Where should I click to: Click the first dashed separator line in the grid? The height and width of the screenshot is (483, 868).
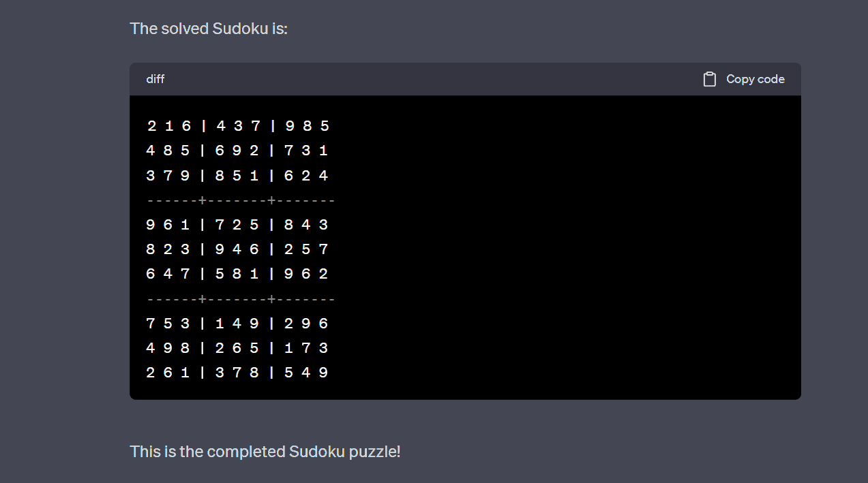coord(241,200)
